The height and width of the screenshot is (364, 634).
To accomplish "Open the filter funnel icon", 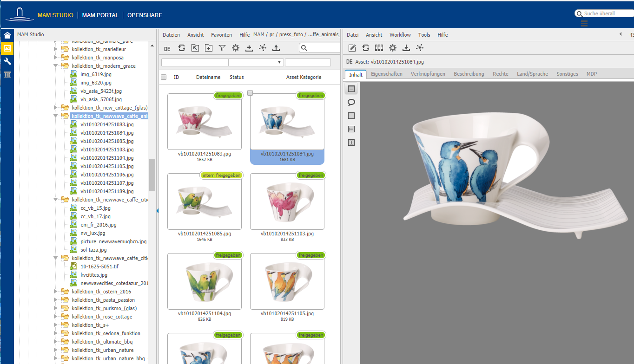I will [222, 48].
